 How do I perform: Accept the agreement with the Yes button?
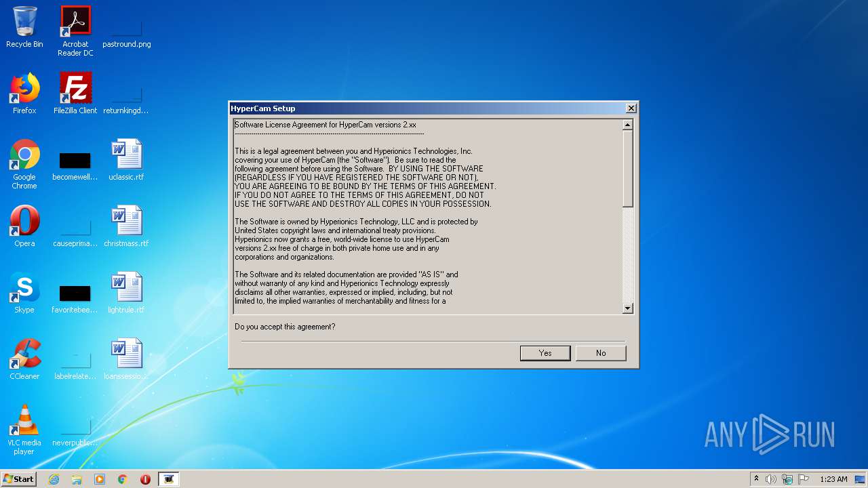pyautogui.click(x=545, y=353)
